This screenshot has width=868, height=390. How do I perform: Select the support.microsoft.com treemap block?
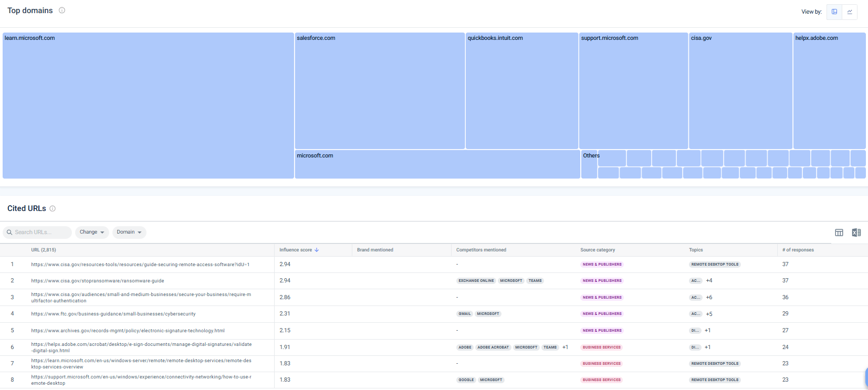pos(633,91)
